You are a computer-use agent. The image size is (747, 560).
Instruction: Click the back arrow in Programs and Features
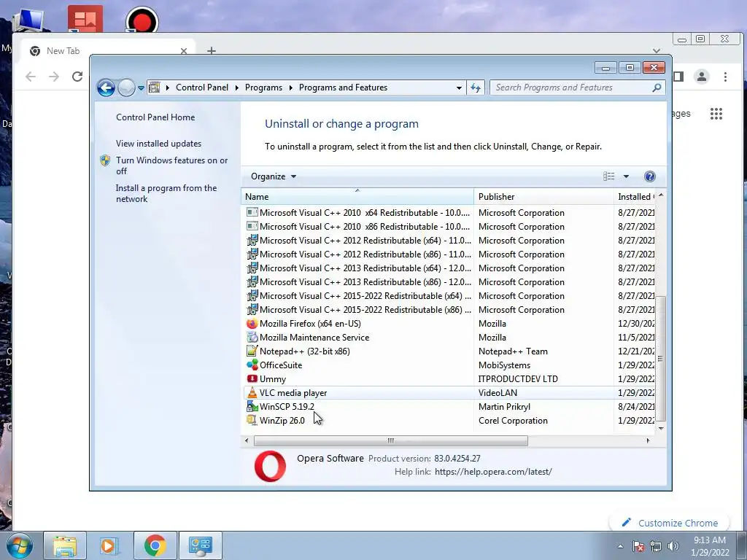point(106,87)
